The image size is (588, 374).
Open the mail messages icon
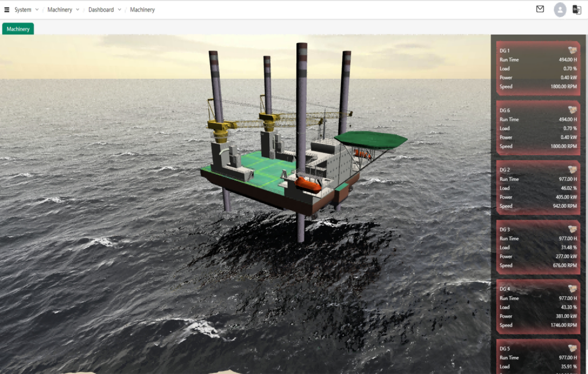(x=540, y=9)
